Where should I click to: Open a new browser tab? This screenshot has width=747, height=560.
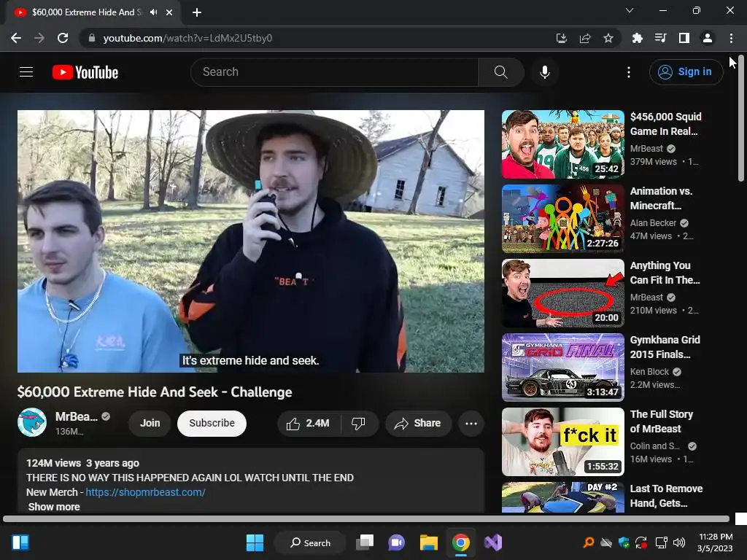coord(197,12)
